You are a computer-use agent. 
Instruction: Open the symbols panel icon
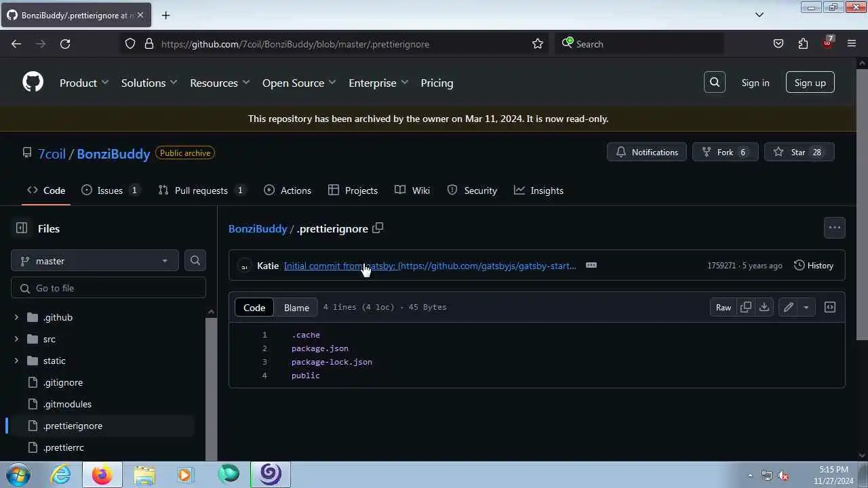pyautogui.click(x=829, y=307)
